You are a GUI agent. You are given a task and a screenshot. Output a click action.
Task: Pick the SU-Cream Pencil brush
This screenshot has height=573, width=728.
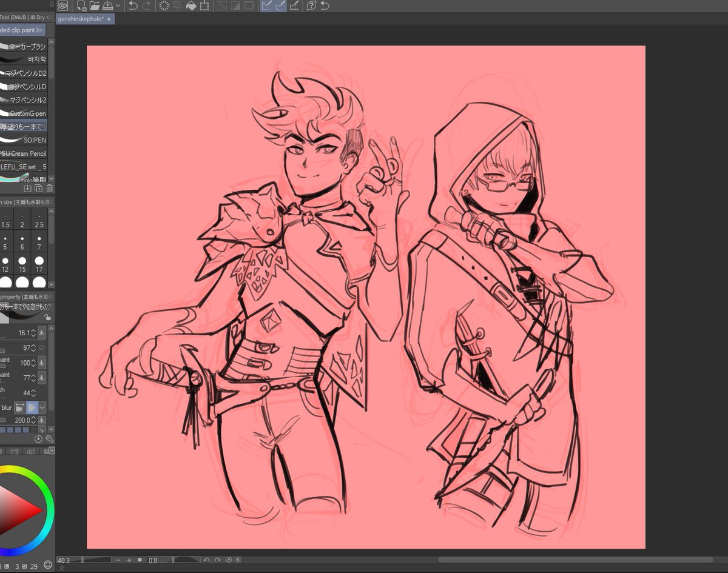pyautogui.click(x=24, y=153)
